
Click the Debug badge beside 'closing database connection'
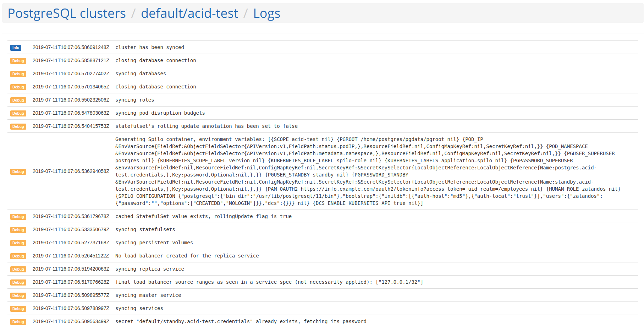pos(18,61)
